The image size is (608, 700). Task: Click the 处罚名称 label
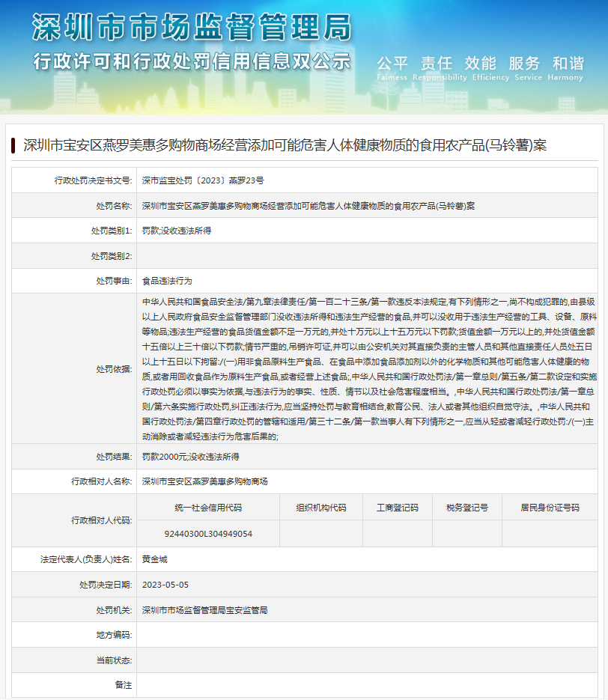point(115,206)
